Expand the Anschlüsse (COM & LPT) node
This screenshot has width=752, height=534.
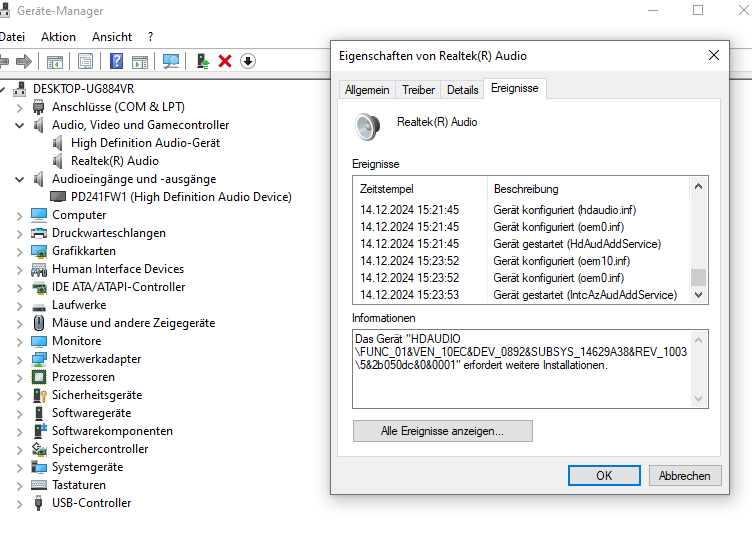[20, 108]
